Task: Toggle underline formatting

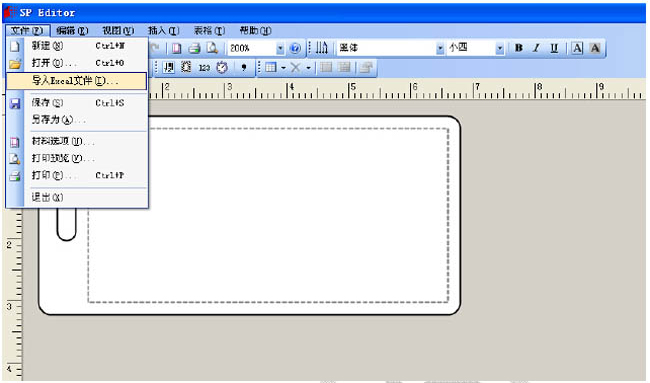Action: (554, 48)
